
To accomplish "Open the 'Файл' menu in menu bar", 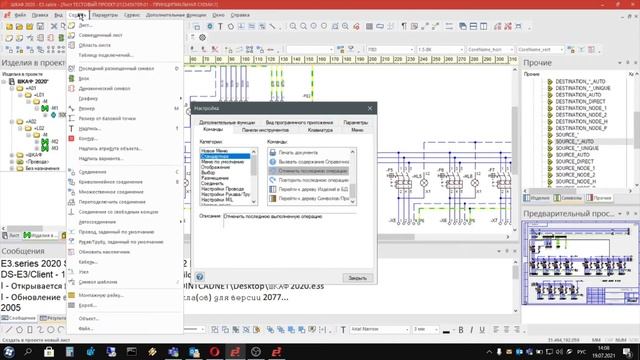I will [20, 15].
